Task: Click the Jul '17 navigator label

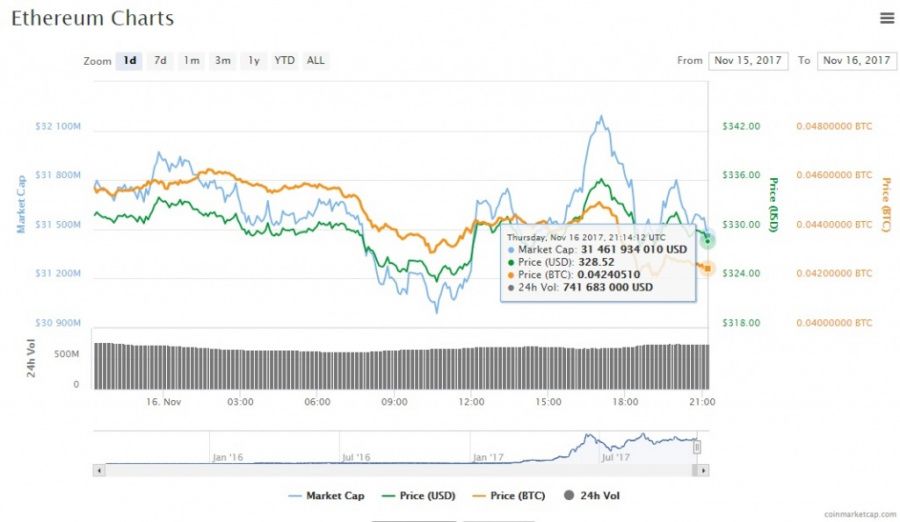Action: (615, 458)
